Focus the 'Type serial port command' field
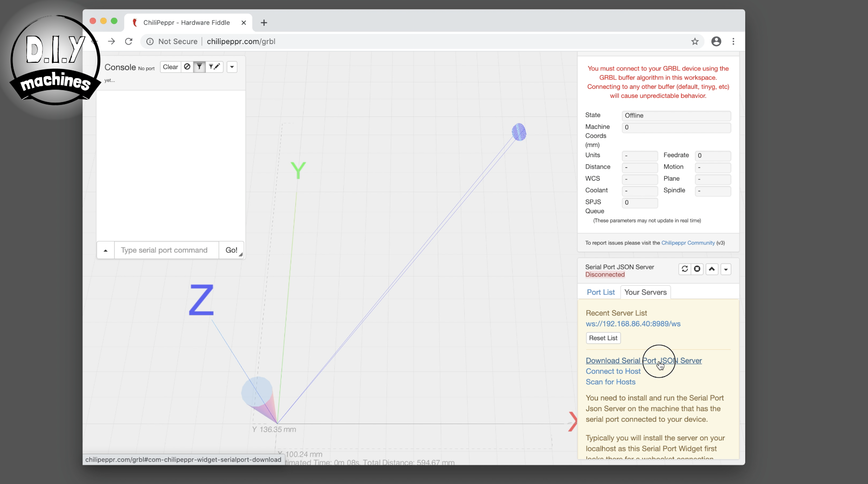Screen dimensions: 868x484 [x=166, y=250]
